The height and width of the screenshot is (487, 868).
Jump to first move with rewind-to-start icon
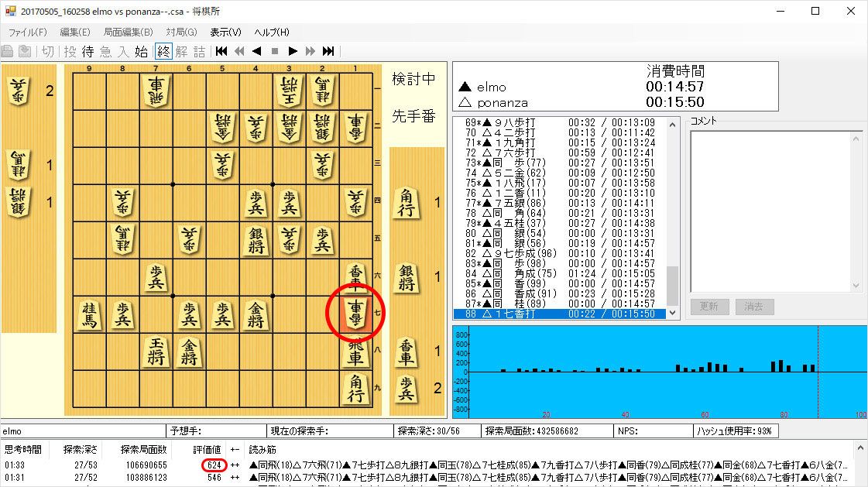click(221, 51)
